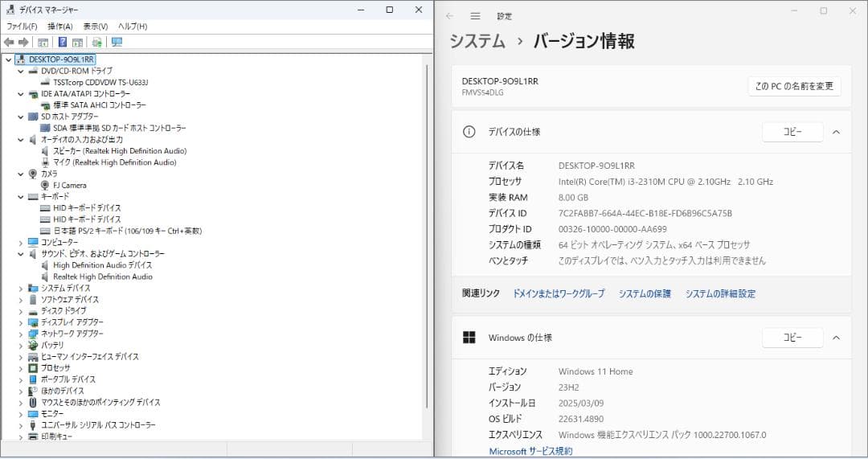Click the human interface devices icon
Screen dimensions: 868x459
pyautogui.click(x=33, y=357)
